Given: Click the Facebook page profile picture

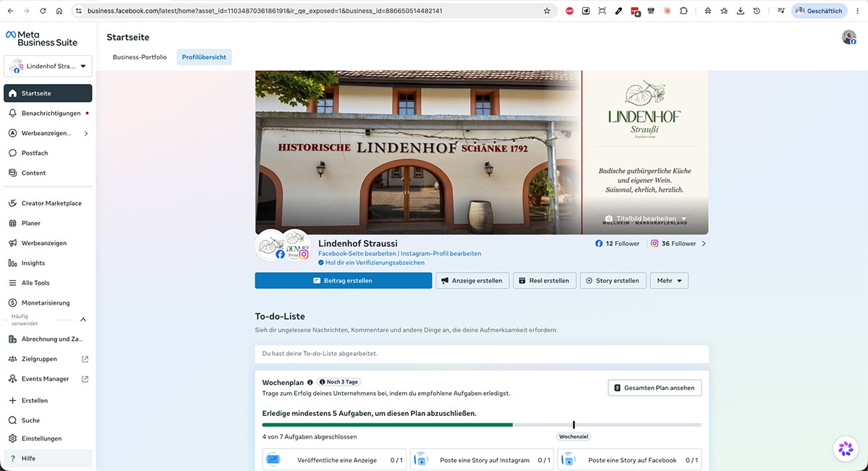Looking at the screenshot, I should [271, 245].
